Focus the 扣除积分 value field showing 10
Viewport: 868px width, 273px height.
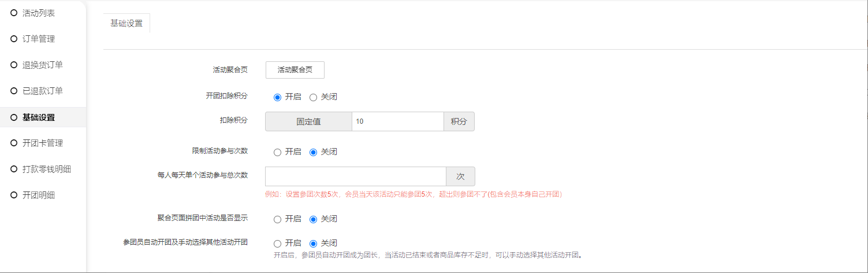coord(397,121)
